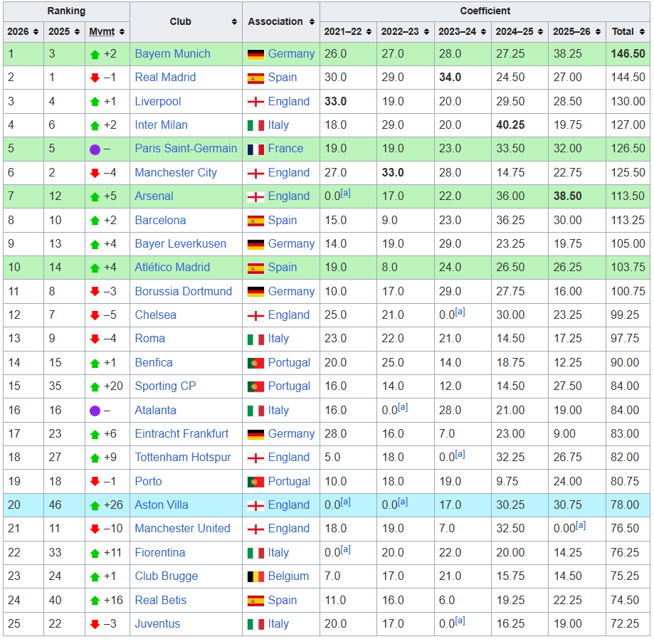Click Germany flag icon in Bayern Munich row
Screen dimensions: 654x644
255,54
